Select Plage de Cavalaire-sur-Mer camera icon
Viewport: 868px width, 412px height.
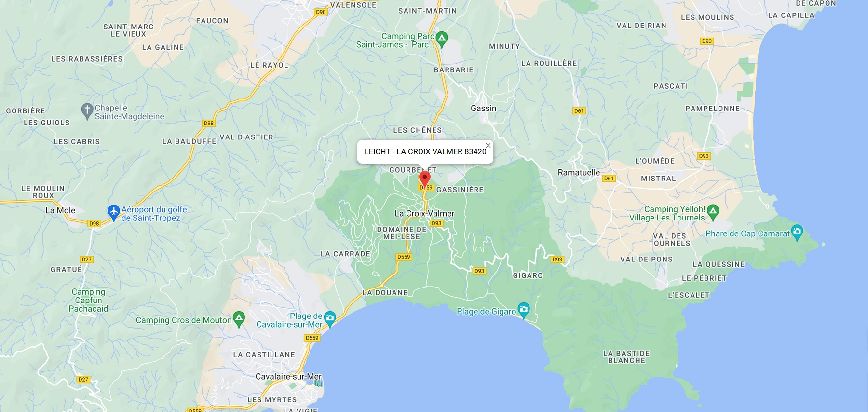330,318
